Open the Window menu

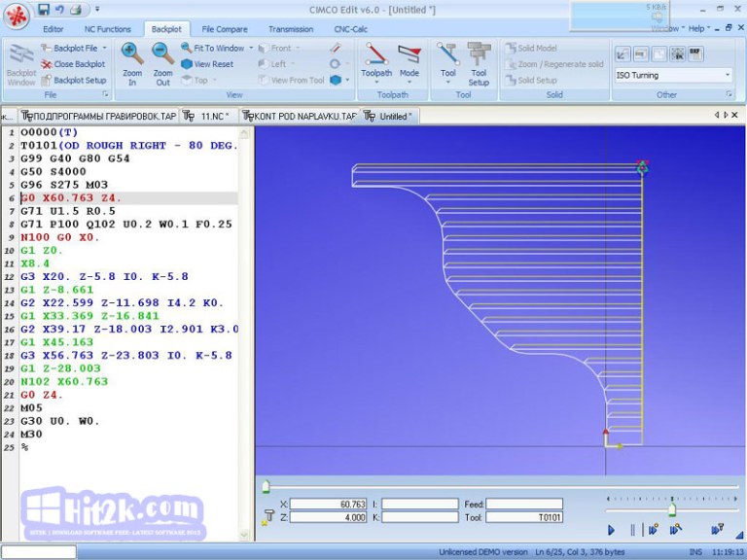[668, 28]
